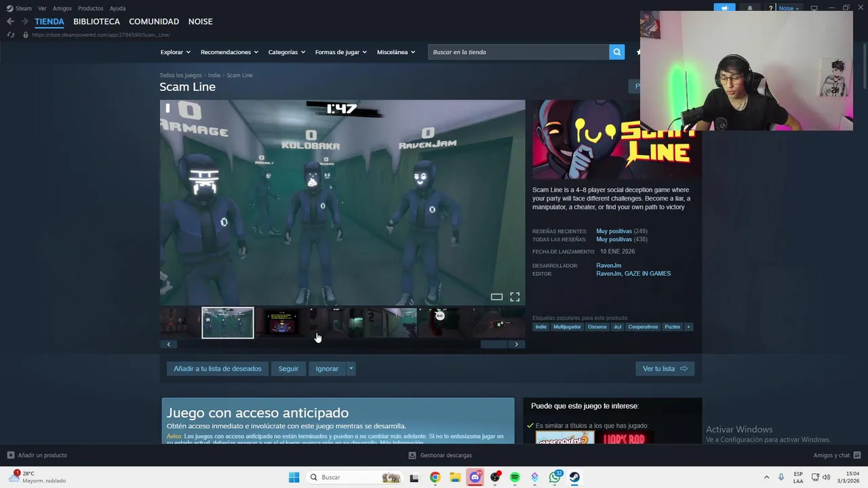Click the Seguir button
Image resolution: width=868 pixels, height=488 pixels.
(288, 369)
